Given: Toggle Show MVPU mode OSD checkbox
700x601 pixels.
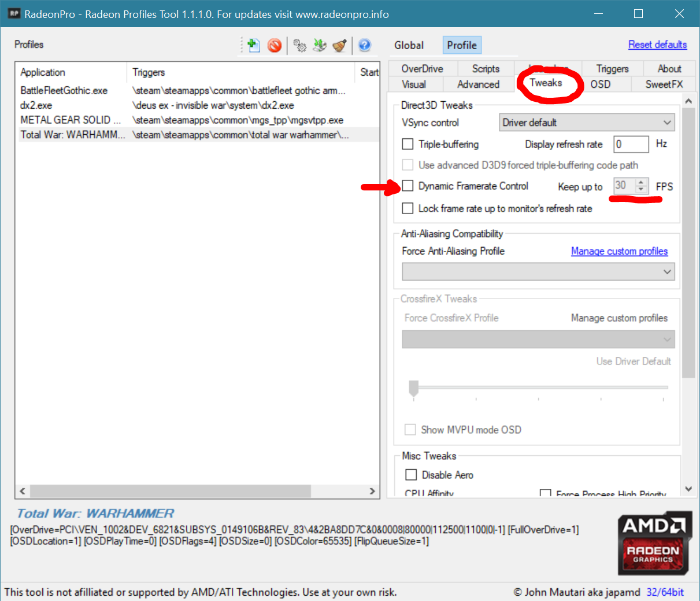Looking at the screenshot, I should click(x=410, y=429).
